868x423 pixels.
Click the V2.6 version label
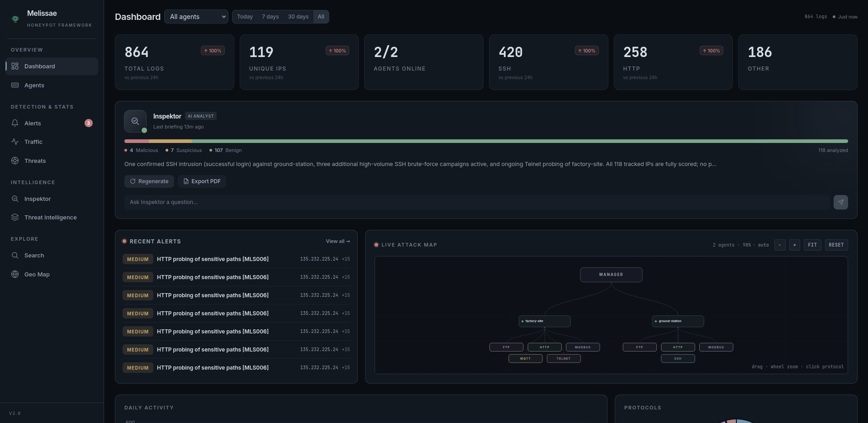coord(15,413)
